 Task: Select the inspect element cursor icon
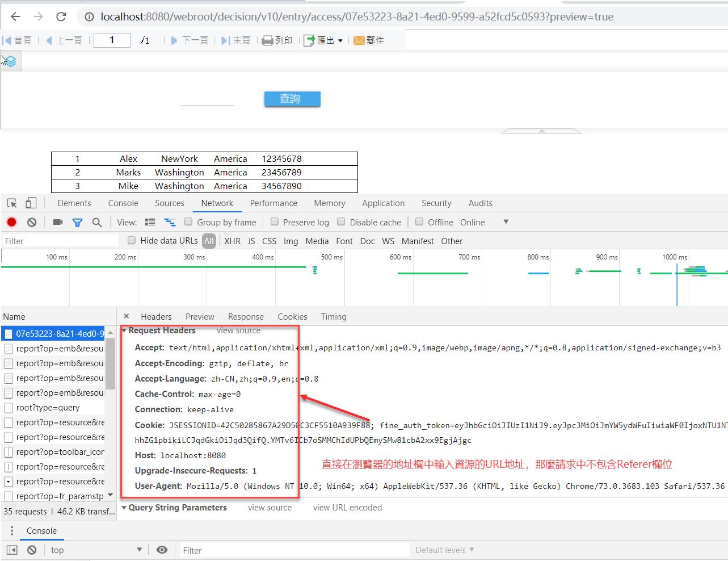[11, 203]
